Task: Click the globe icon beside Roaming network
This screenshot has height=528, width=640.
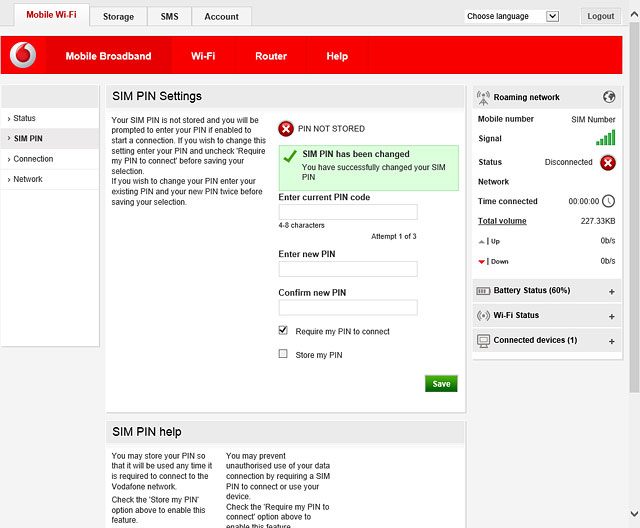Action: pos(609,97)
